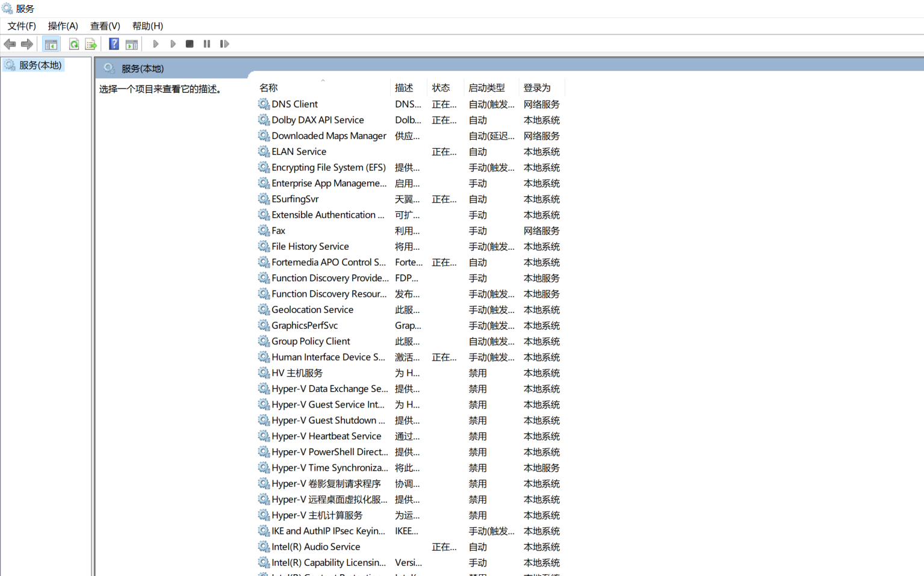924x576 pixels.
Task: Restart the service with the restart icon
Action: (x=225, y=43)
